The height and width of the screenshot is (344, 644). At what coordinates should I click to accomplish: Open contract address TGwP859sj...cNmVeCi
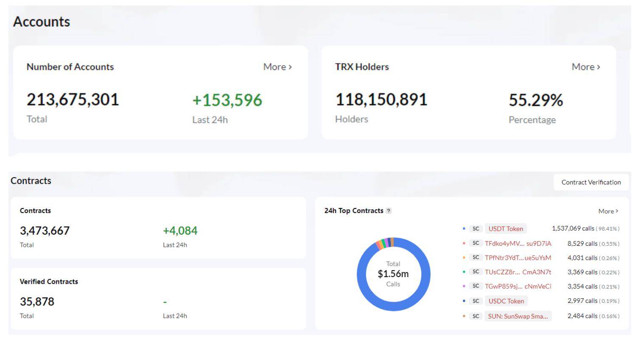point(518,286)
